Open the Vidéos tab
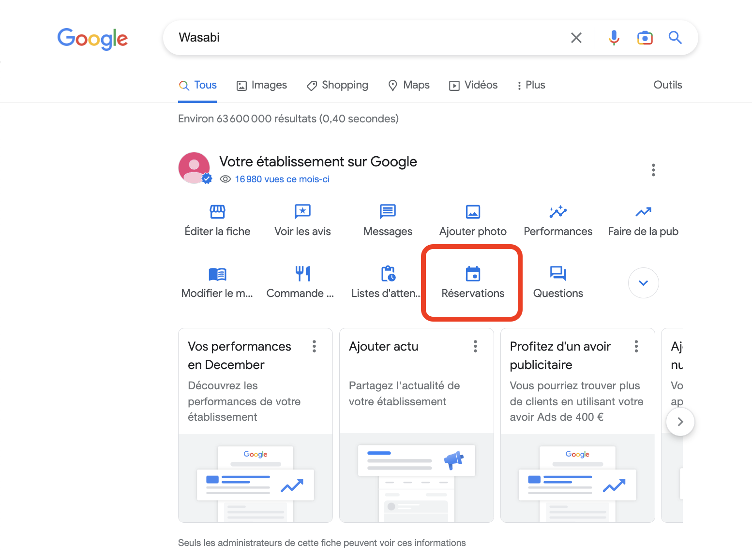The height and width of the screenshot is (560, 752). 473,85
